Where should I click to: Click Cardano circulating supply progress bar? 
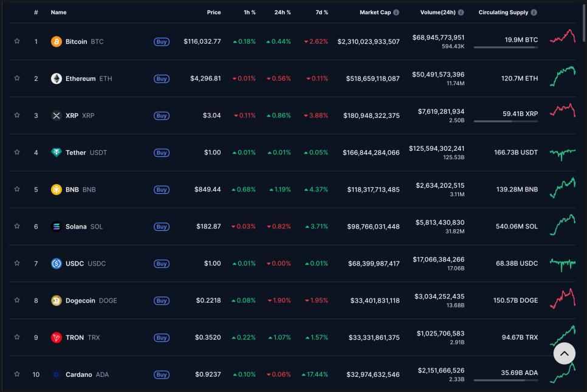[506, 380]
